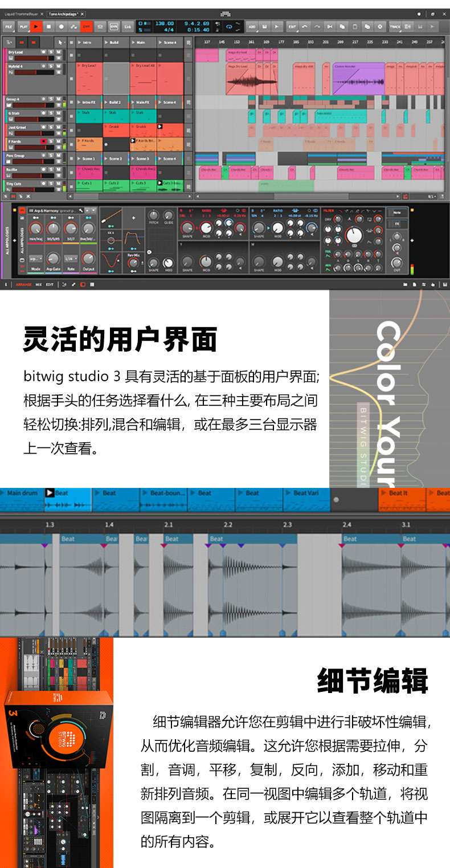Screen dimensions: 450x868
Task: Open the EDIT menu in the toolbar
Action: click(292, 26)
